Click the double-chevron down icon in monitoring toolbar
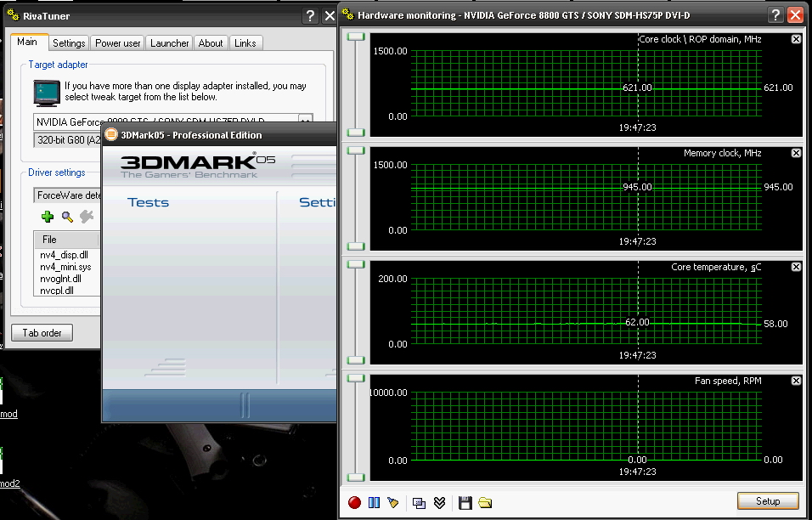This screenshot has width=812, height=520. click(439, 502)
